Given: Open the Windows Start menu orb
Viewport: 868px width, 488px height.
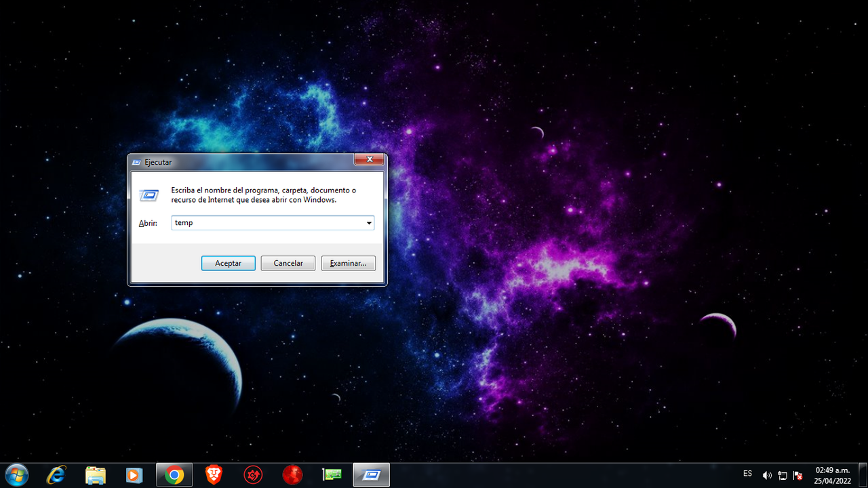Looking at the screenshot, I should pos(16,475).
